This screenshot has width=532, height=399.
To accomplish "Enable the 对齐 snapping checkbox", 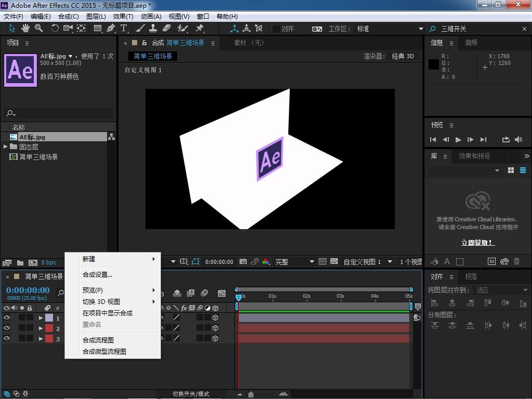I will 276,29.
